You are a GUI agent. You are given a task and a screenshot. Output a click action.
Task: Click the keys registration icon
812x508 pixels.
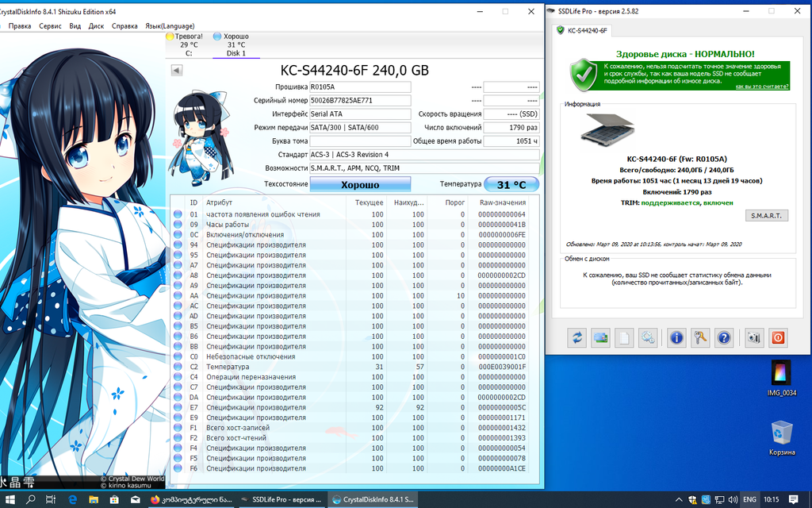(700, 337)
